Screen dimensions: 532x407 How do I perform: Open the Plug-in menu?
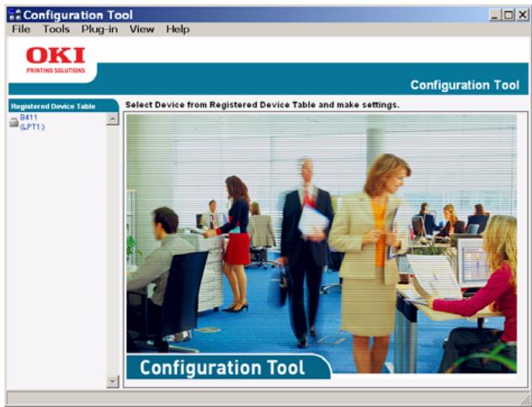tap(101, 29)
